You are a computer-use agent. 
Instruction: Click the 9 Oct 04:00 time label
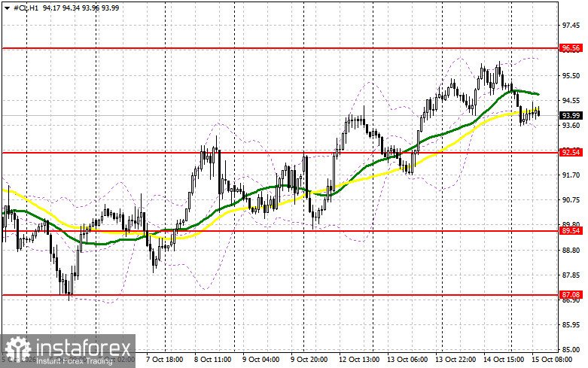(260, 360)
